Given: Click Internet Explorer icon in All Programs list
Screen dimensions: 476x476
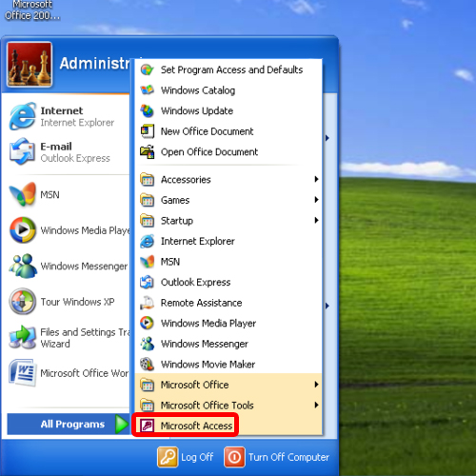Looking at the screenshot, I should click(148, 241).
